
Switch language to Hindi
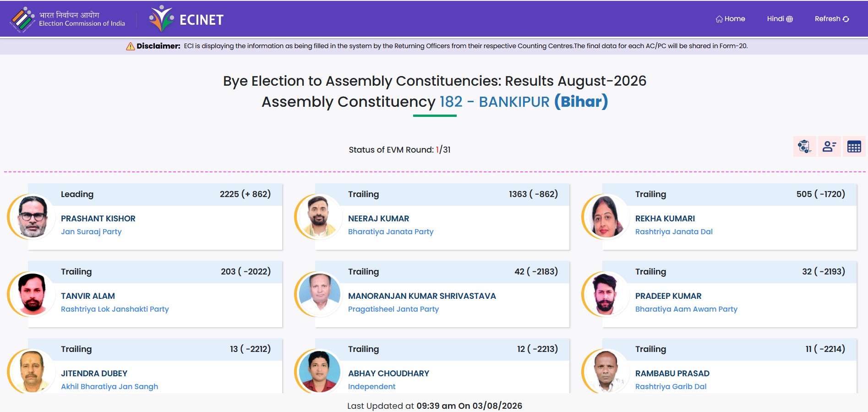(780, 19)
